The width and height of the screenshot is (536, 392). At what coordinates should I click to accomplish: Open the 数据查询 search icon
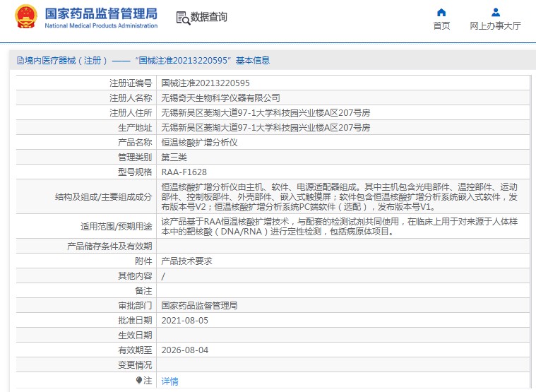pos(183,18)
